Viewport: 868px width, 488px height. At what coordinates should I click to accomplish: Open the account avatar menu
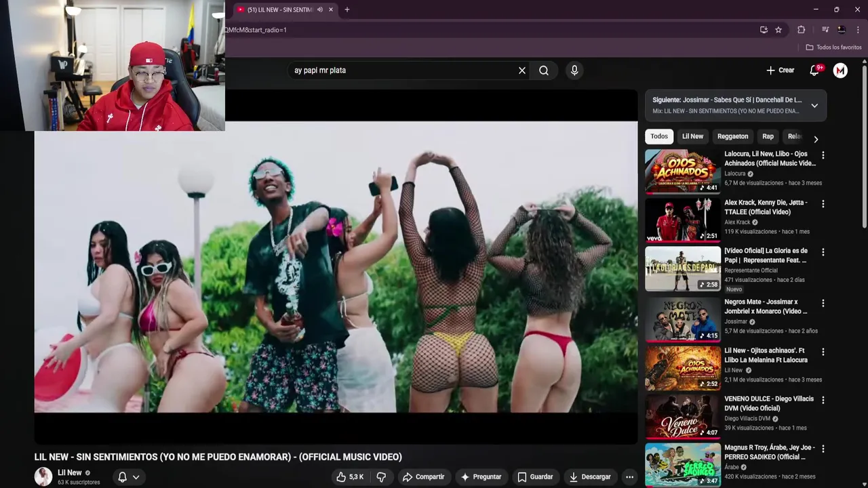pos(840,70)
